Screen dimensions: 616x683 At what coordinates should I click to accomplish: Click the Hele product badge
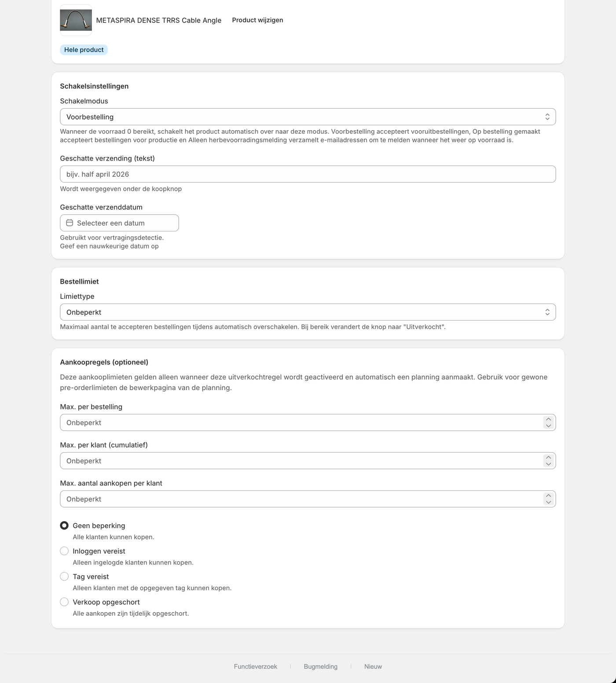point(84,50)
